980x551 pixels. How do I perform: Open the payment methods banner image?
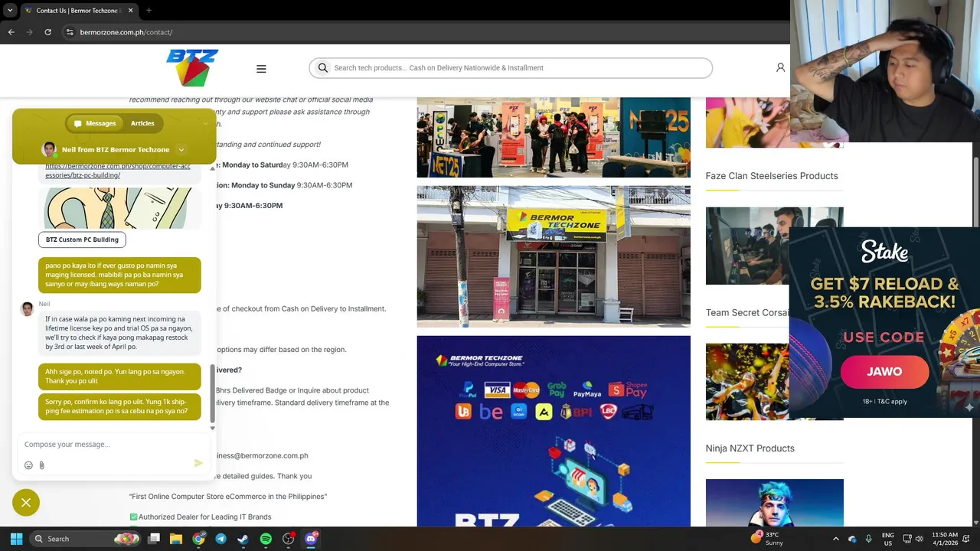tap(554, 431)
